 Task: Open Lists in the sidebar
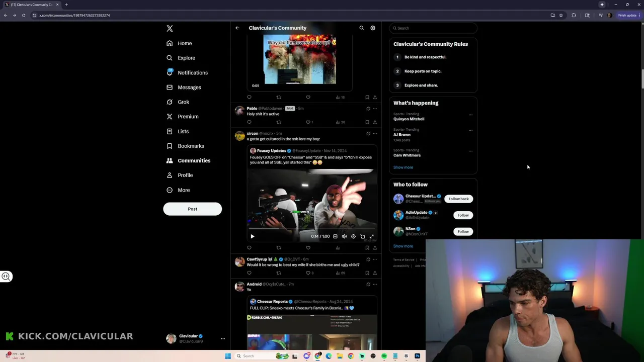pos(178,131)
